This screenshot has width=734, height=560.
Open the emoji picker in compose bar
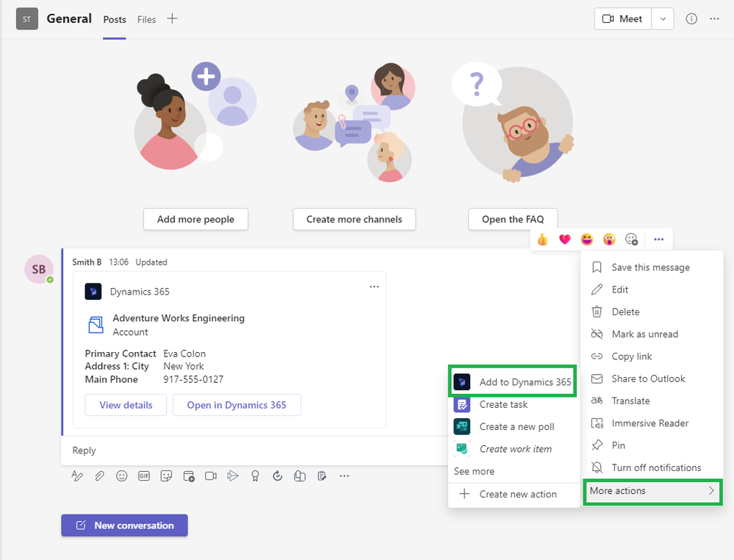[122, 476]
